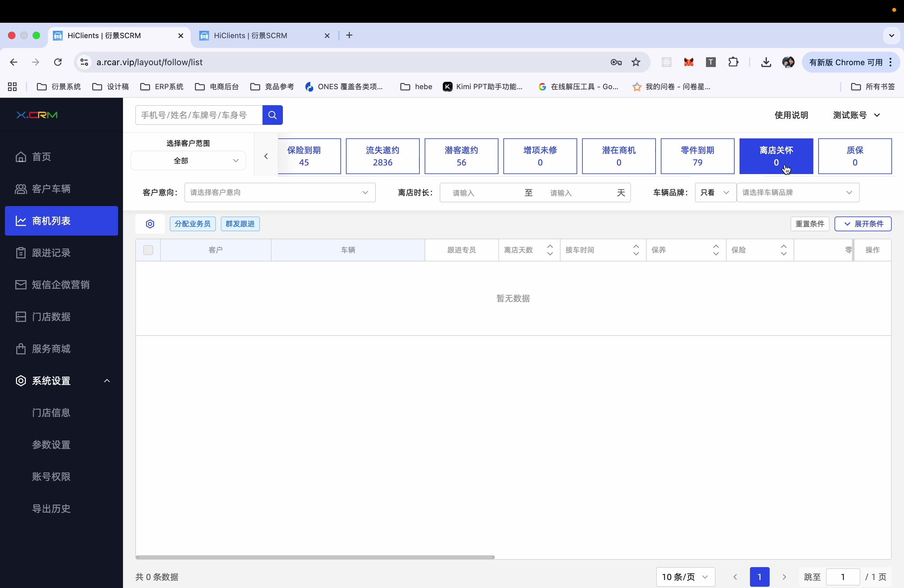Toggle the table select-all checkbox
904x588 pixels.
(148, 250)
